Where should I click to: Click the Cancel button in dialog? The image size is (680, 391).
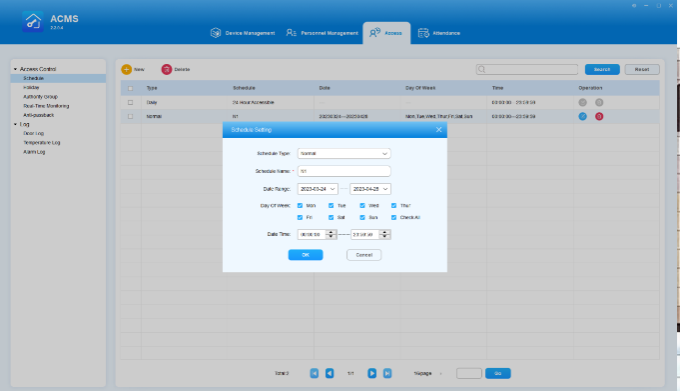pos(364,255)
